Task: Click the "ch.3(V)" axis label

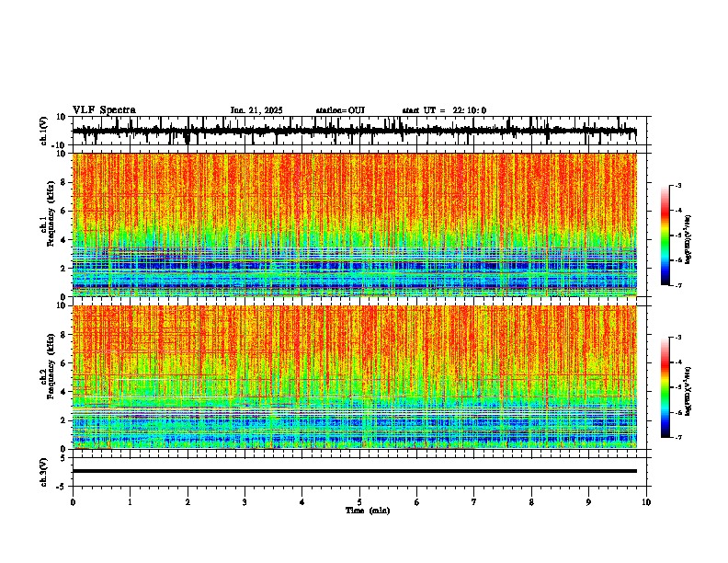Action: pyautogui.click(x=44, y=472)
